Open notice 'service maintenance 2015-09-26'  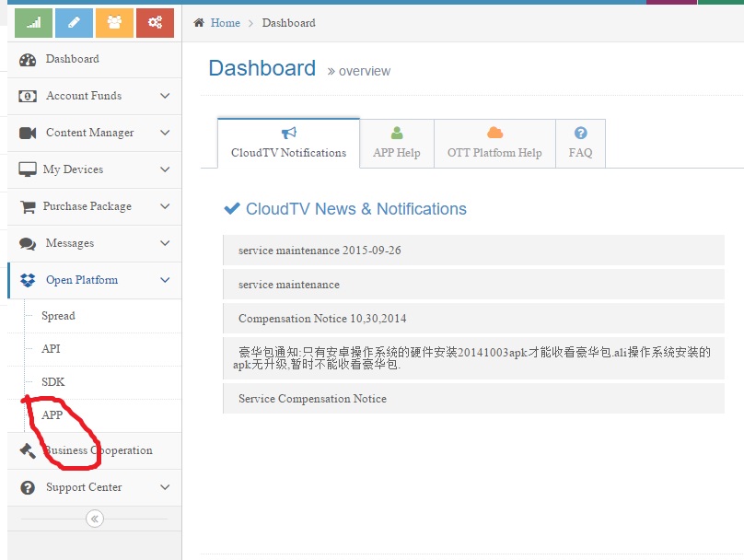473,251
